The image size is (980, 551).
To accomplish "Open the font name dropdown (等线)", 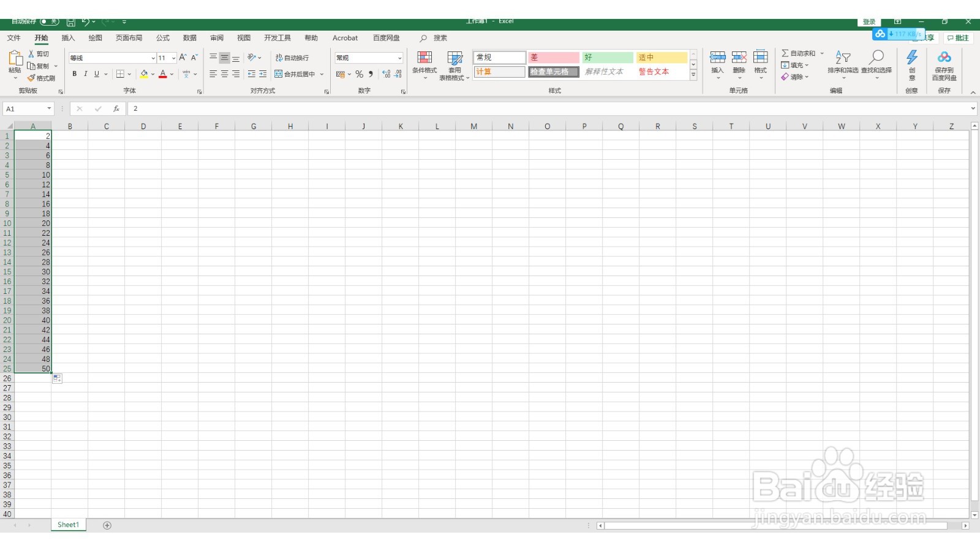I will (x=153, y=58).
